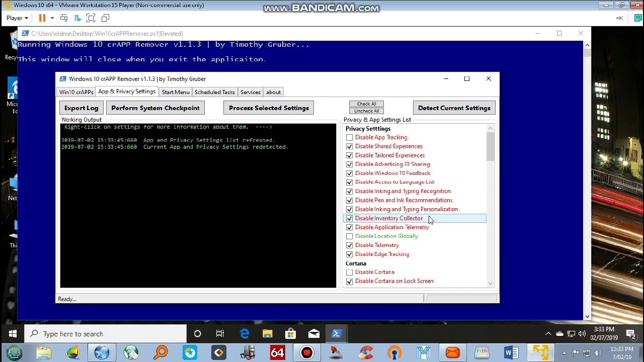Open the red 64 app on host taskbar
The height and width of the screenshot is (362, 644).
(x=277, y=353)
